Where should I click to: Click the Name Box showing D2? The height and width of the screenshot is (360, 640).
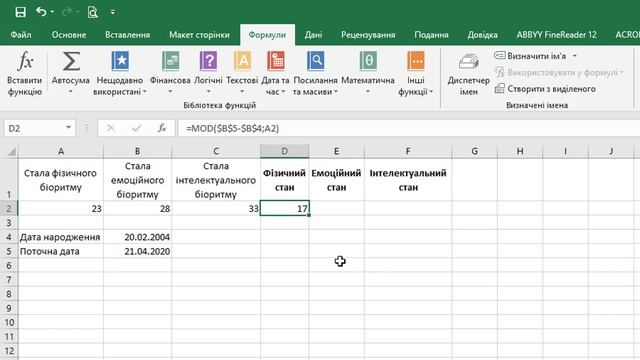pos(35,129)
